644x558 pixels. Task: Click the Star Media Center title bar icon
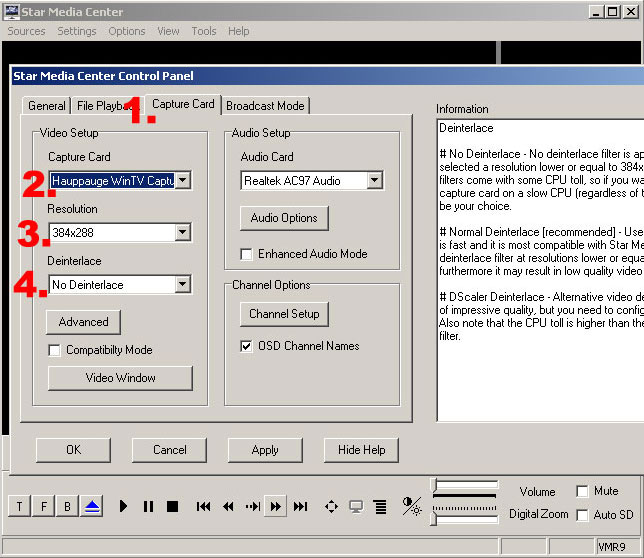click(x=11, y=12)
